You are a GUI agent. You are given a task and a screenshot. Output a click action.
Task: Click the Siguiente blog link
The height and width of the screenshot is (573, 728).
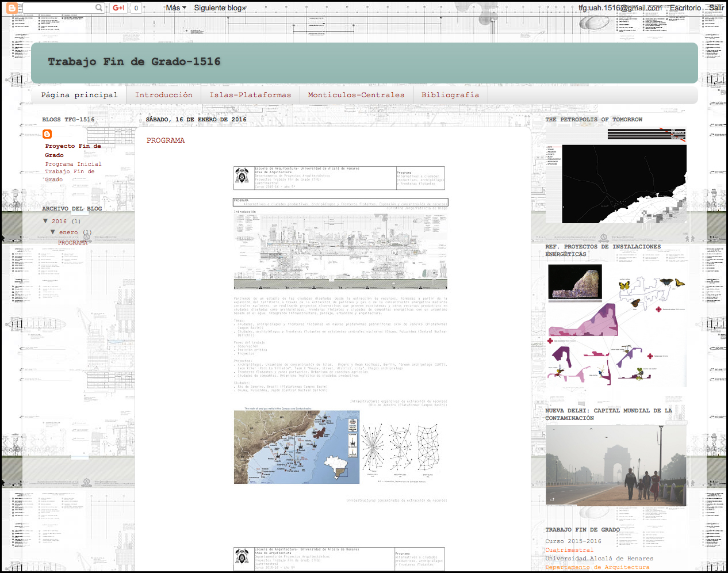(x=220, y=8)
